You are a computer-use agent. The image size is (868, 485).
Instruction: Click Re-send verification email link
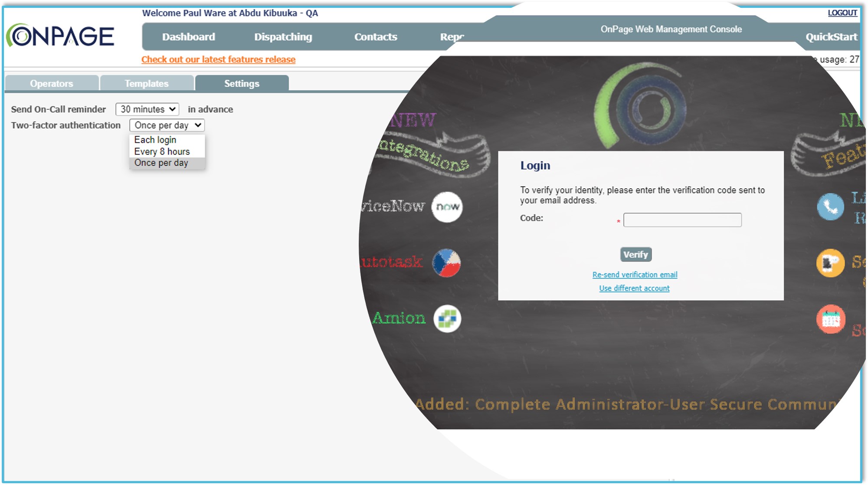coord(634,275)
